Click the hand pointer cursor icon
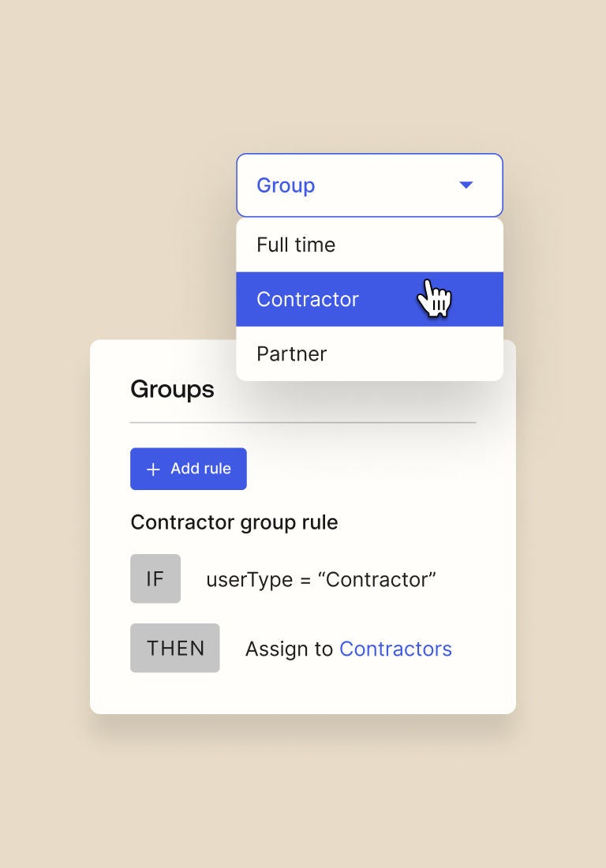Screen dimensions: 606x868 [433, 298]
